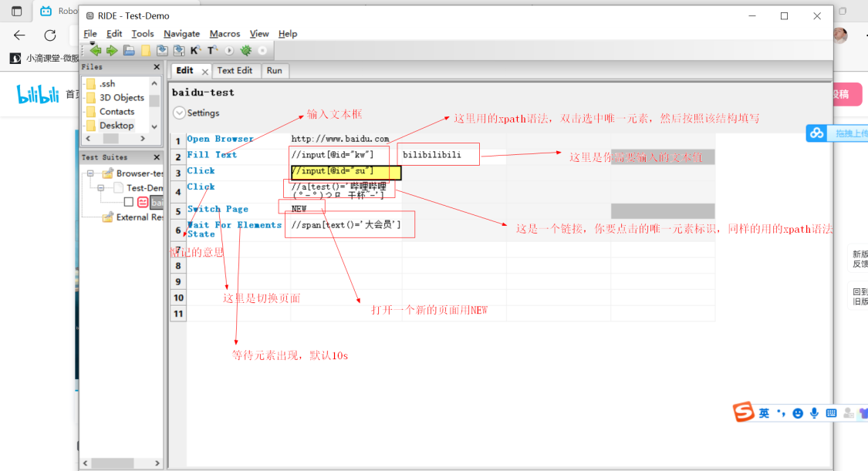
Task: Collapse the Browser-test tree node
Action: click(x=90, y=173)
